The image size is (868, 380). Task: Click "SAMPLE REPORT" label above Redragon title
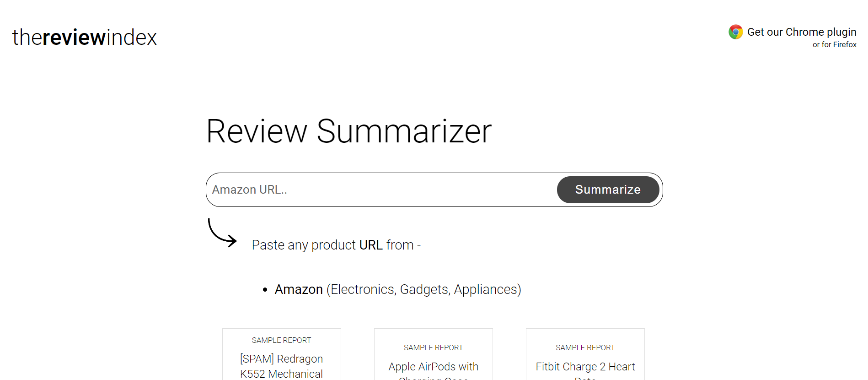coord(282,340)
